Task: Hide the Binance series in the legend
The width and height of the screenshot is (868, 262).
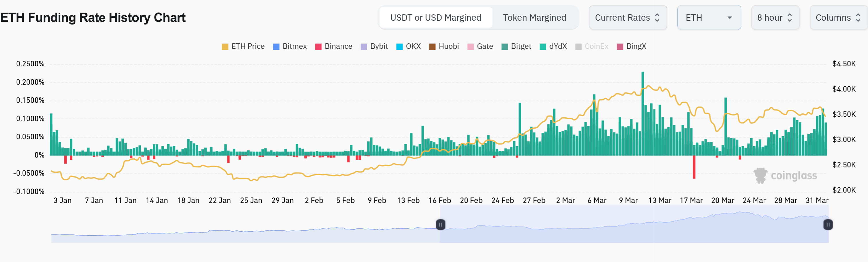Action: pos(333,46)
